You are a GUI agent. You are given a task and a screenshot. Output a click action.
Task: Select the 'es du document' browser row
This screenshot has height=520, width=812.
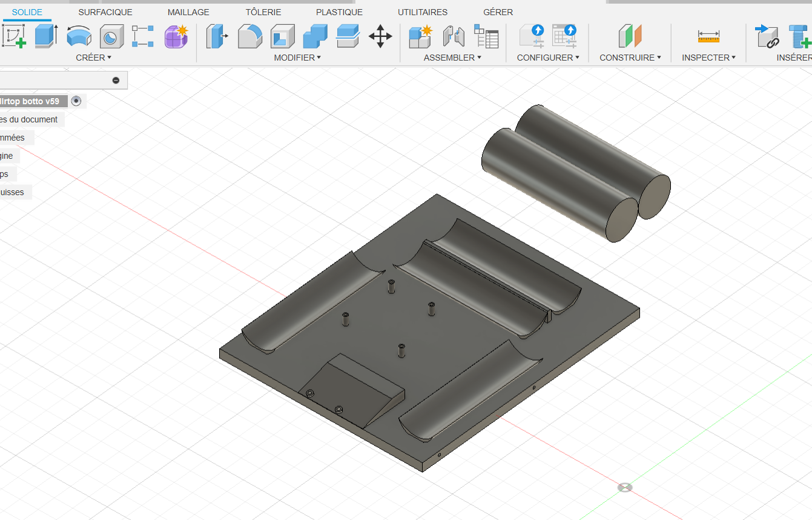pos(31,119)
